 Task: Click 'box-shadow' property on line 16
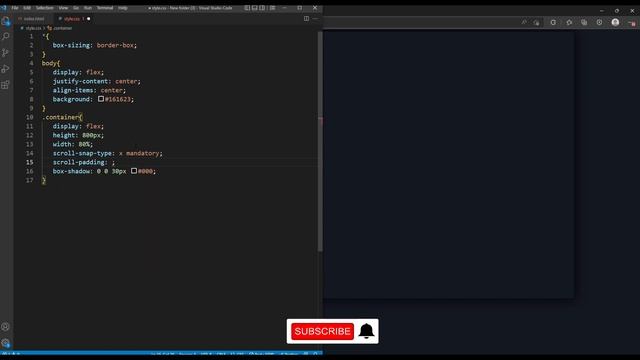pyautogui.click(x=71, y=171)
